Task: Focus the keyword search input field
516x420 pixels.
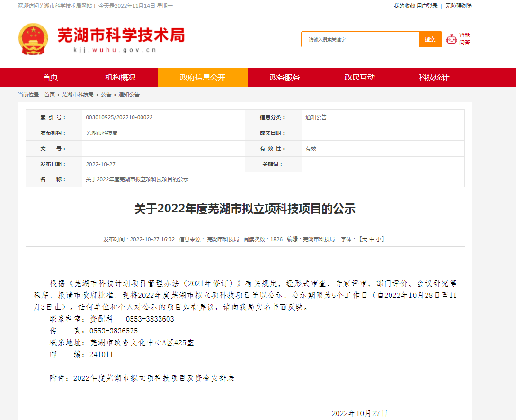Action: [x=360, y=39]
